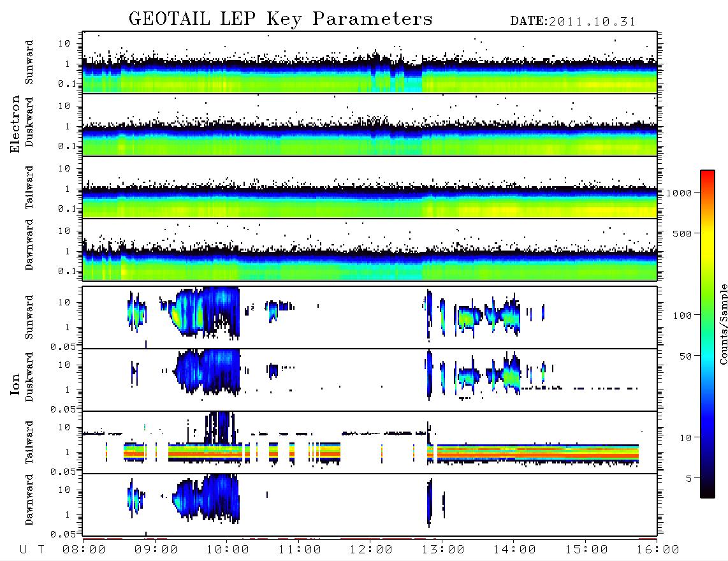Click the '16:00' time tick label
728x561 pixels.
658,550
